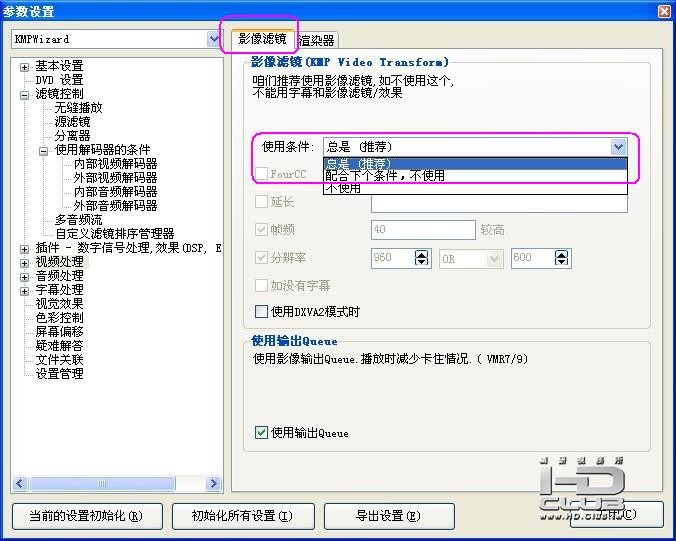Select 分离器 in the tree
The height and width of the screenshot is (541, 676).
[72, 136]
